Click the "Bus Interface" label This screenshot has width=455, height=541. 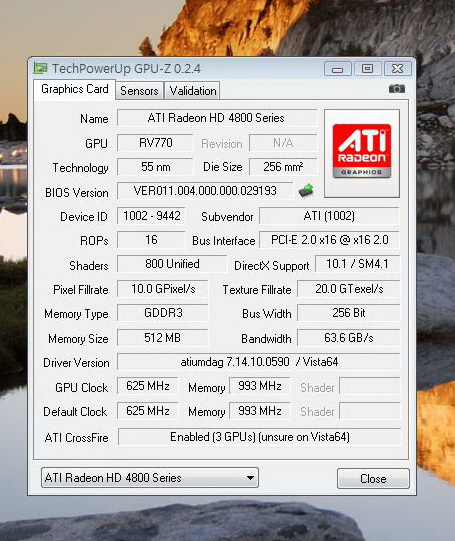(224, 241)
